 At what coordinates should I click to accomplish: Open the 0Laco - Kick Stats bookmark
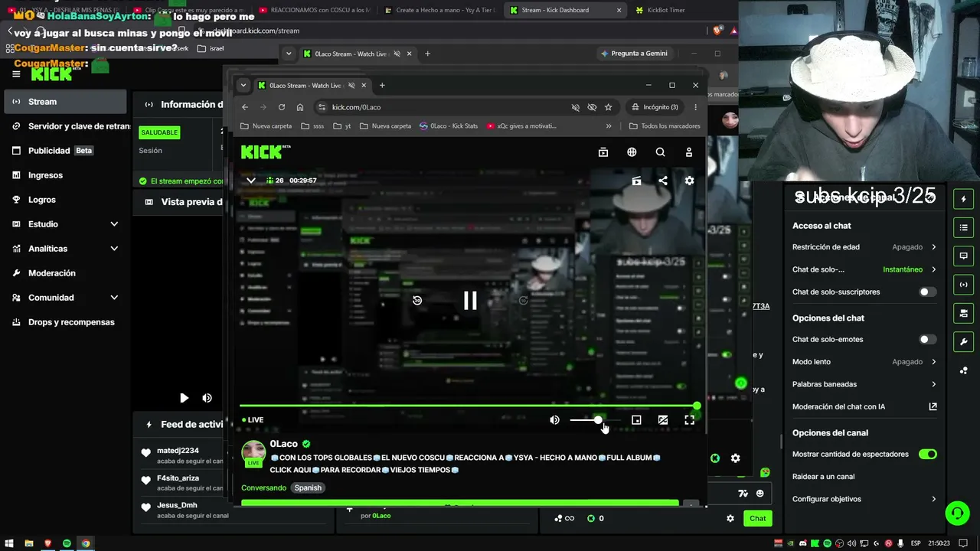pos(449,126)
